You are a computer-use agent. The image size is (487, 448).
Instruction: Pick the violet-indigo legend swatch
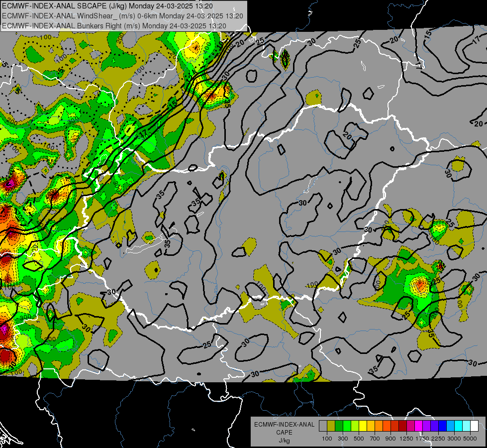point(434,426)
